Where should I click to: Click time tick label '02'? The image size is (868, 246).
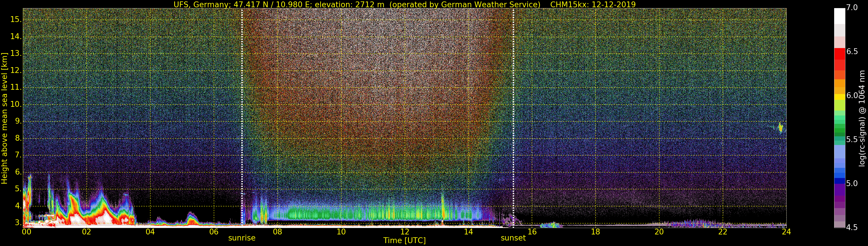87,232
